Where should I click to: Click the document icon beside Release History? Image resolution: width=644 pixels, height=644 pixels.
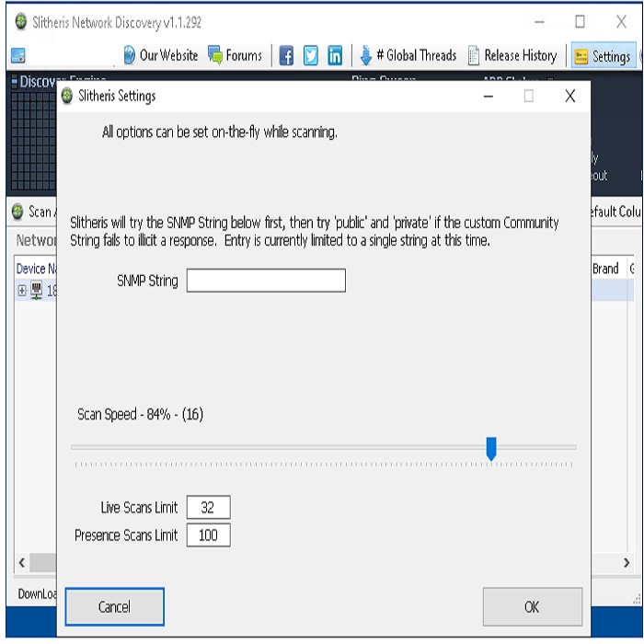click(x=473, y=55)
